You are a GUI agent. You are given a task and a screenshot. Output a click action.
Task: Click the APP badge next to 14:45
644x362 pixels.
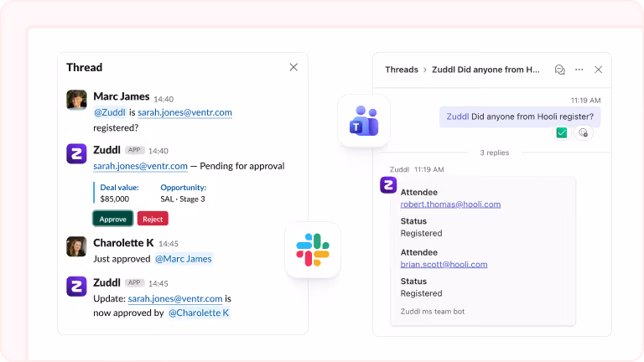(134, 282)
